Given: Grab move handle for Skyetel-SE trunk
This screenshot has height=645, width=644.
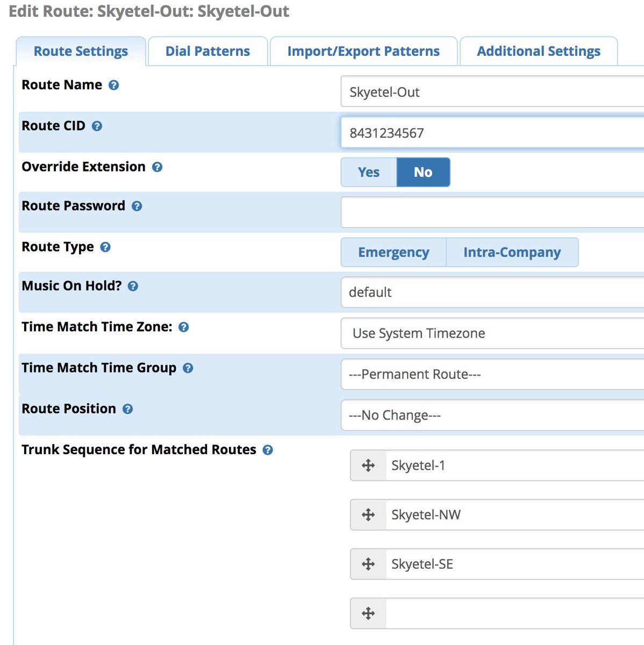Looking at the screenshot, I should click(x=368, y=564).
